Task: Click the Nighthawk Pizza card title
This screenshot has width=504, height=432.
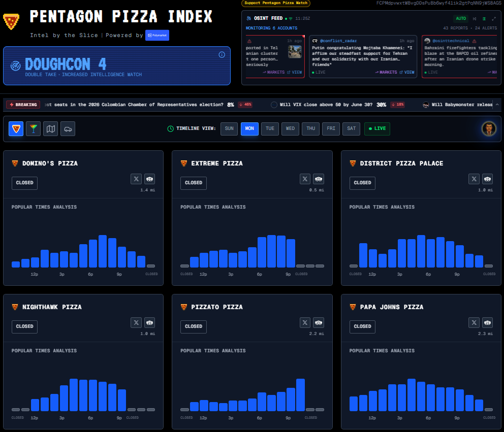Action: click(x=52, y=307)
